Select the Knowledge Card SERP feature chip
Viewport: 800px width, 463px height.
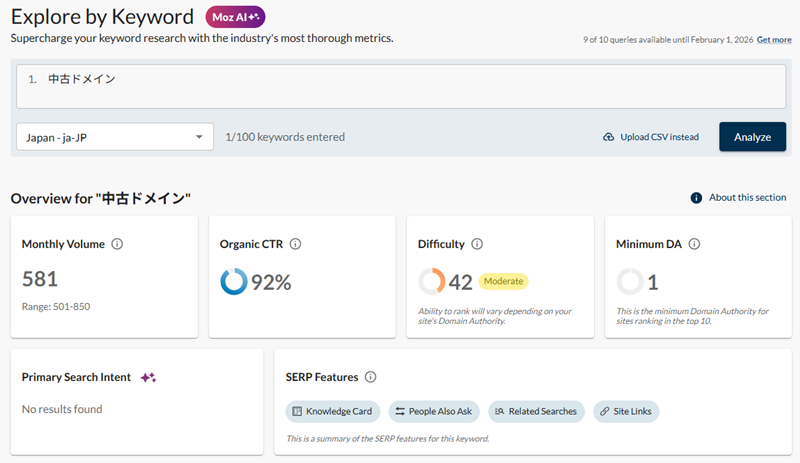click(x=332, y=411)
